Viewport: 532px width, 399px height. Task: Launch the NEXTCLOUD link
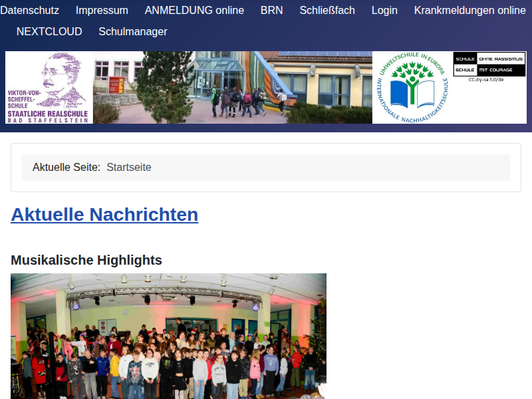point(49,32)
